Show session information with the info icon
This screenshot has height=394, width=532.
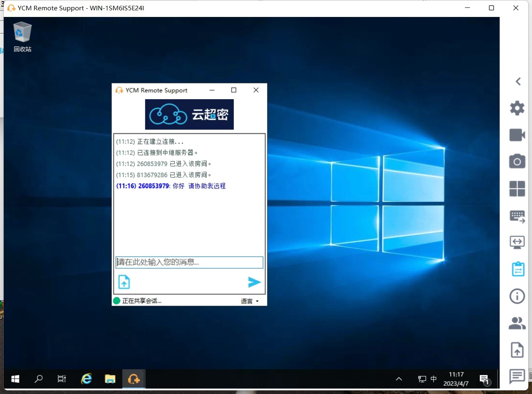[517, 296]
